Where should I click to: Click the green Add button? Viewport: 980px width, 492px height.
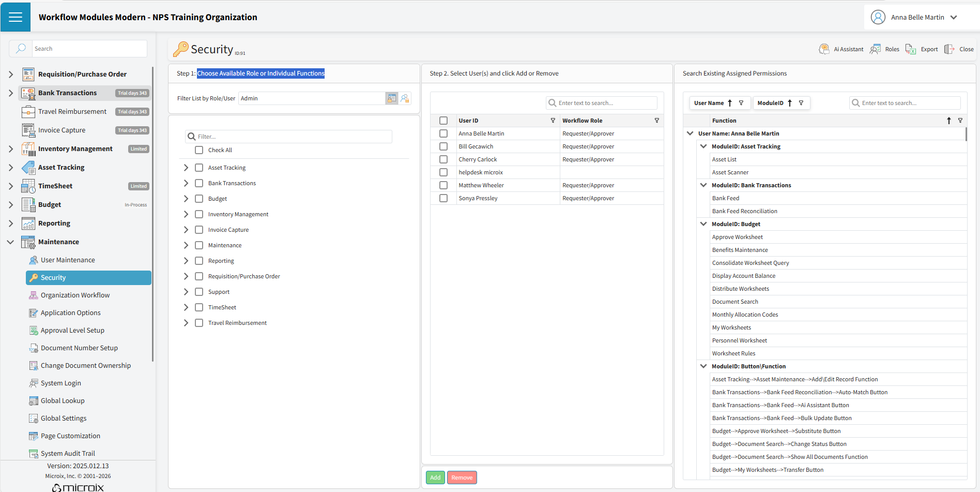pyautogui.click(x=435, y=478)
